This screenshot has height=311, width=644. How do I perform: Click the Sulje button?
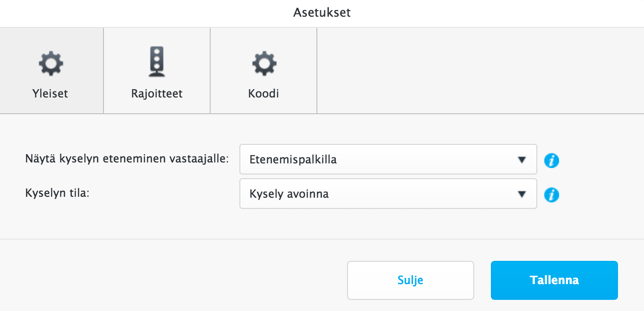pos(410,280)
